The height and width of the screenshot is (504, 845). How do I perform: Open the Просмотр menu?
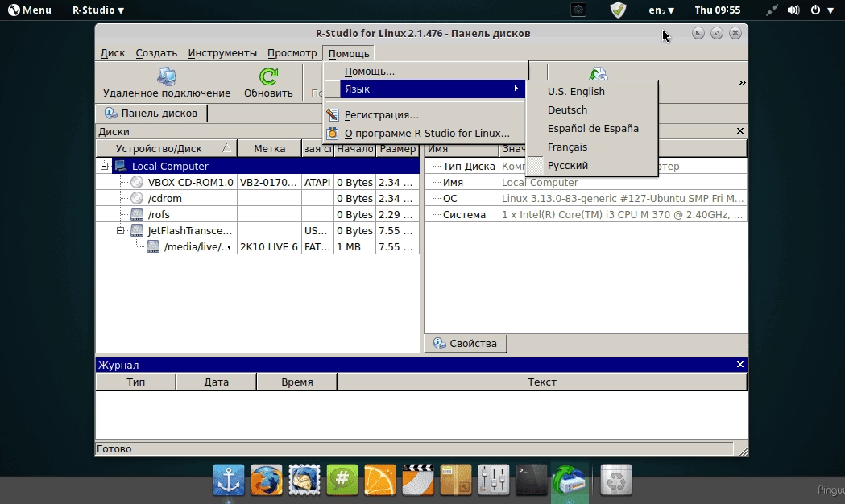click(292, 53)
